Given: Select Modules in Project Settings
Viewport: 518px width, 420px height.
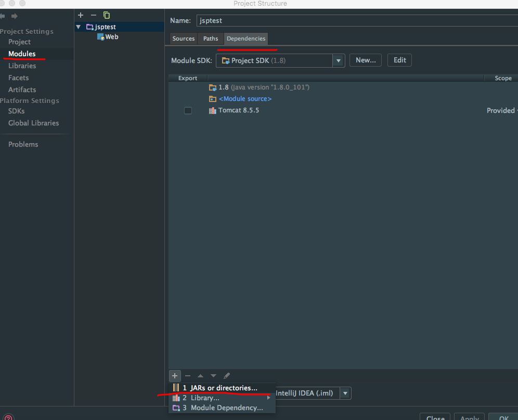Looking at the screenshot, I should [x=22, y=54].
